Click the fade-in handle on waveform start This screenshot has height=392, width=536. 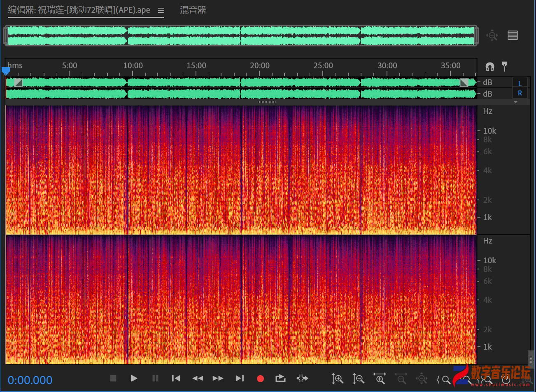[18, 83]
